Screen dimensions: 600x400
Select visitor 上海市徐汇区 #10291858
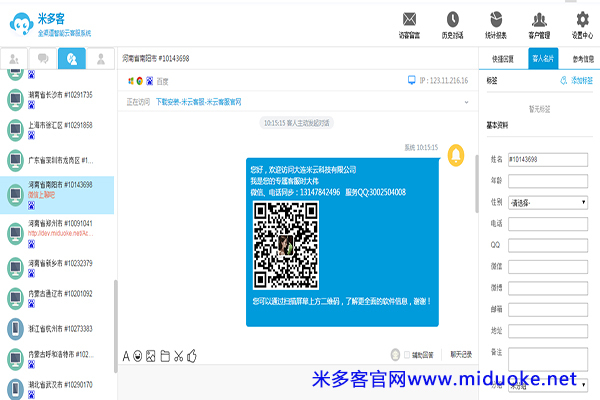click(x=57, y=130)
